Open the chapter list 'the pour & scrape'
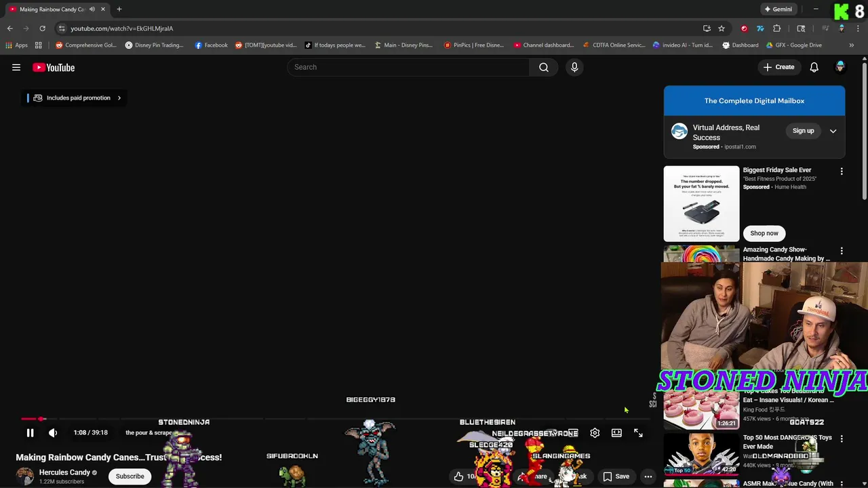This screenshot has width=868, height=488. pyautogui.click(x=149, y=432)
